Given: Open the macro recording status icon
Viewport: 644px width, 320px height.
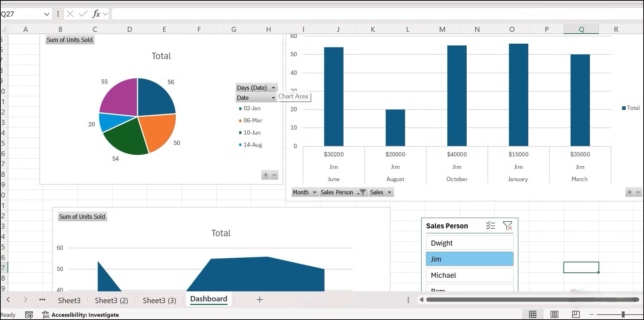Looking at the screenshot, I should 29,315.
